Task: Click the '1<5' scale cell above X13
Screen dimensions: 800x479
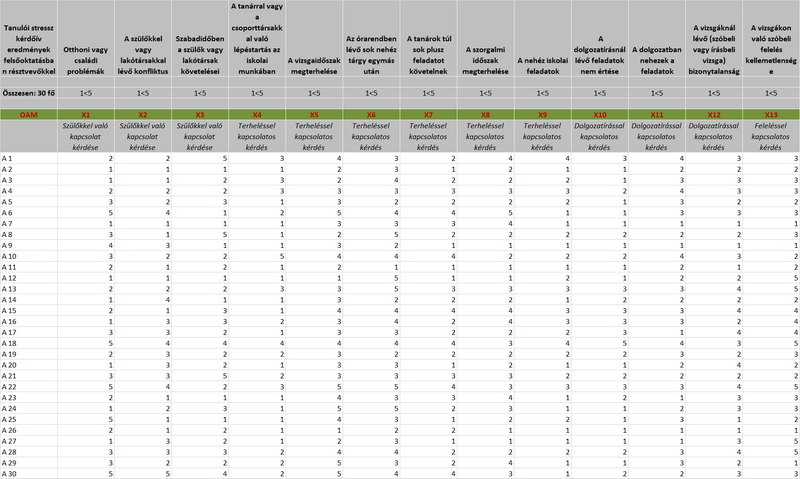Action: tap(771, 93)
